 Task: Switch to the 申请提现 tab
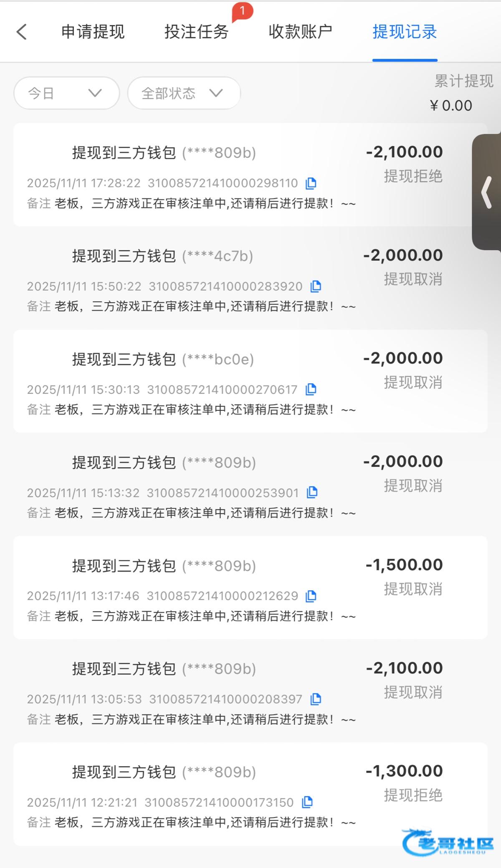tap(93, 32)
